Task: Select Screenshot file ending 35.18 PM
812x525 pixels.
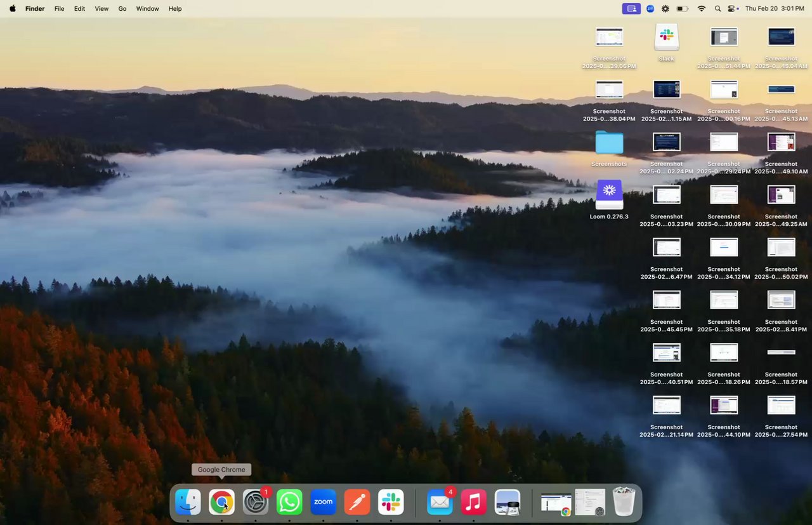Action: (x=724, y=300)
